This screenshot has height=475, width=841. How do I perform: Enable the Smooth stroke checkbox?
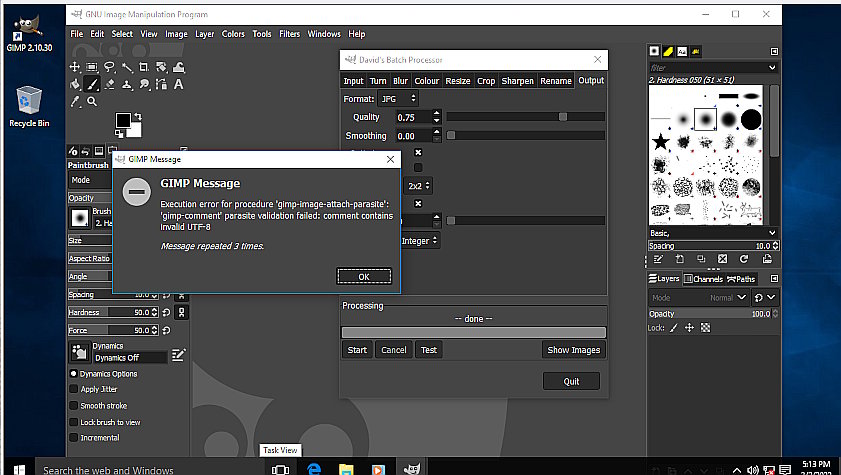(x=74, y=405)
